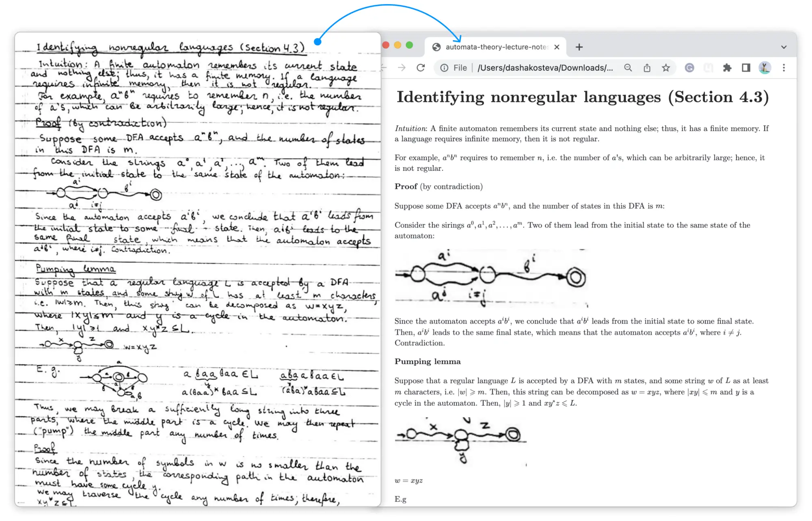This screenshot has width=812, height=521.
Task: Bookmark this page with the star
Action: pyautogui.click(x=665, y=68)
